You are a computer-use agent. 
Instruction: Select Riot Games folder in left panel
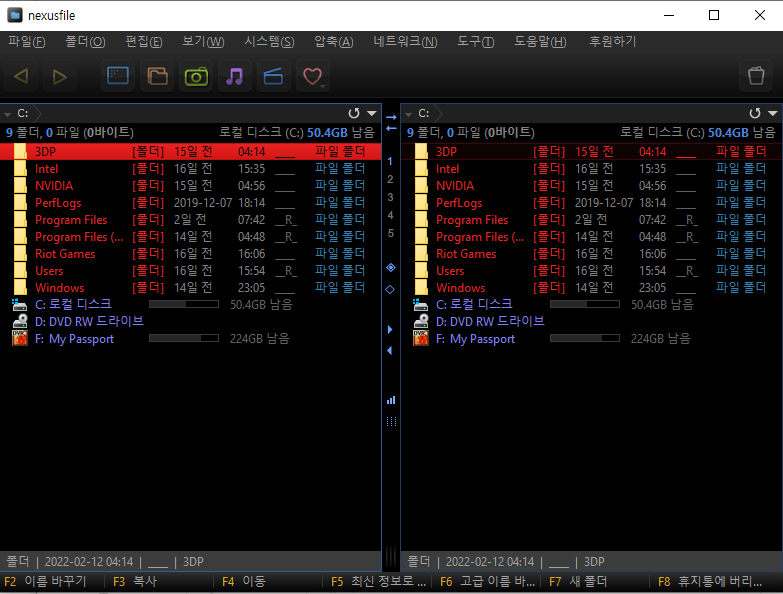click(x=190, y=254)
